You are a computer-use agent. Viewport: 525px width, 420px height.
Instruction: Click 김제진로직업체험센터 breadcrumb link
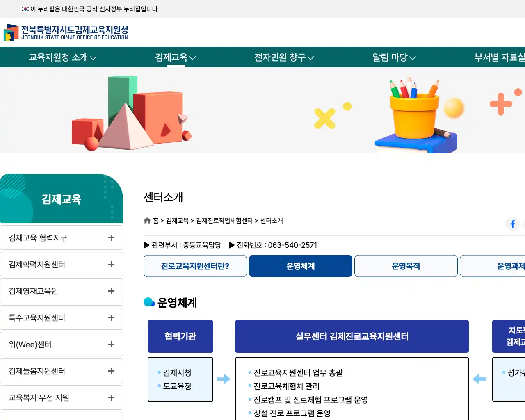pos(224,221)
